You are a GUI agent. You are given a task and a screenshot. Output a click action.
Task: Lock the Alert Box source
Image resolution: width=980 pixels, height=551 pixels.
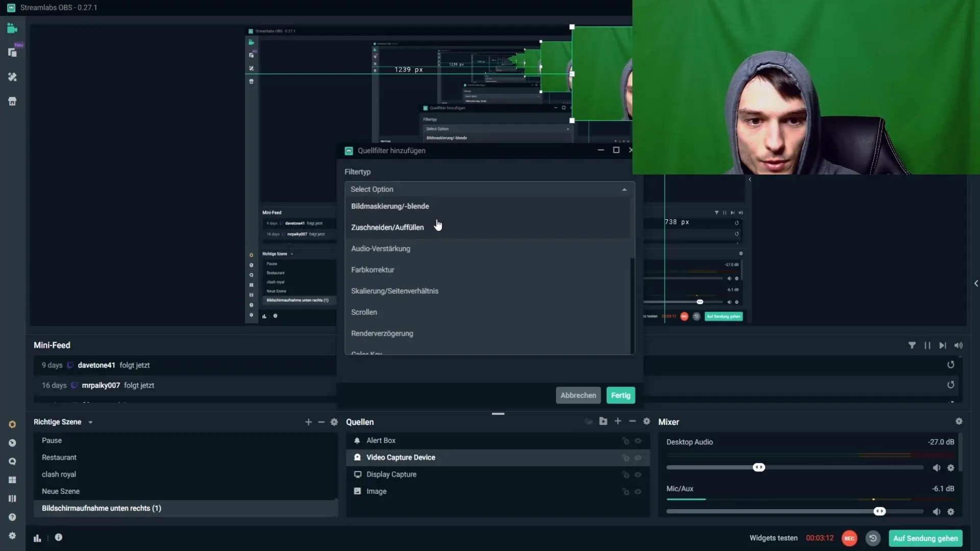625,441
